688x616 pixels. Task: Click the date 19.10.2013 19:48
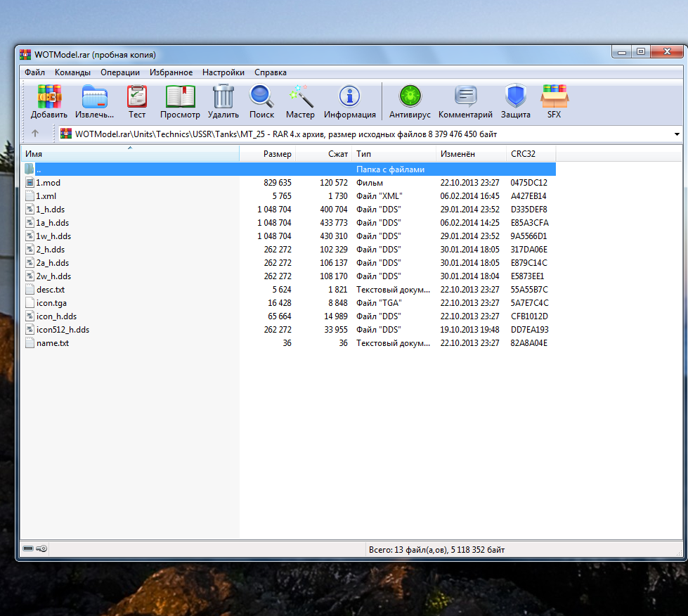469,330
